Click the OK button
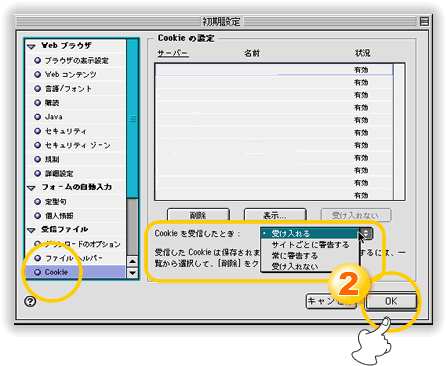 [x=391, y=301]
